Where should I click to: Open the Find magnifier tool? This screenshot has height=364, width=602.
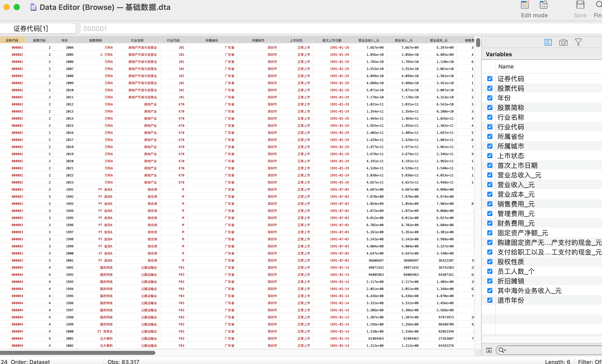(x=598, y=5)
